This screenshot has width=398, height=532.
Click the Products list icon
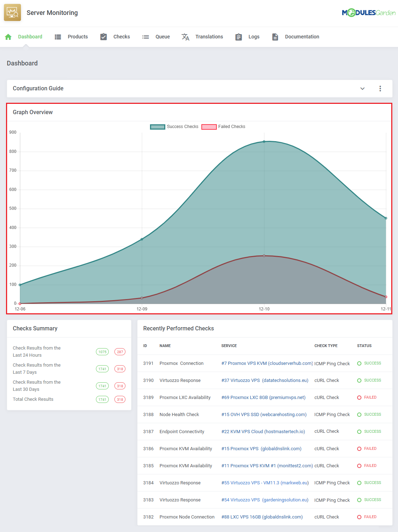[x=58, y=37]
